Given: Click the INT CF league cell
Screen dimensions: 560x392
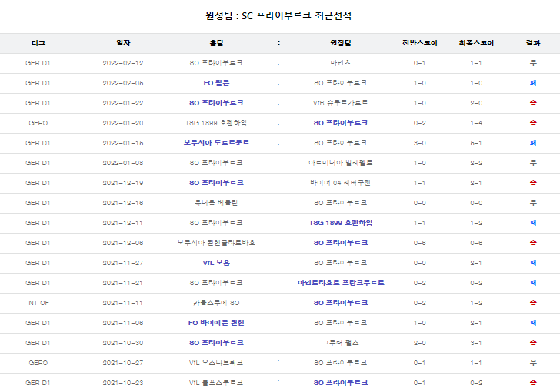Looking at the screenshot, I should pos(38,303).
